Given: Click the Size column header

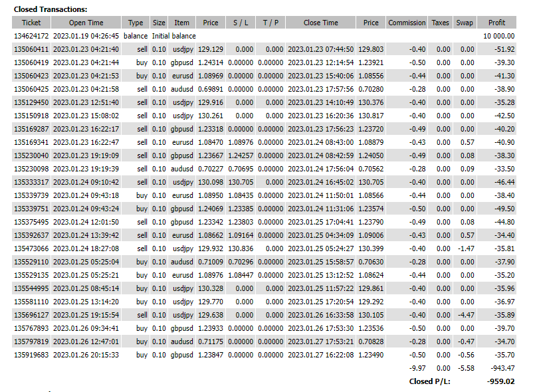Looking at the screenshot, I should 159,23.
